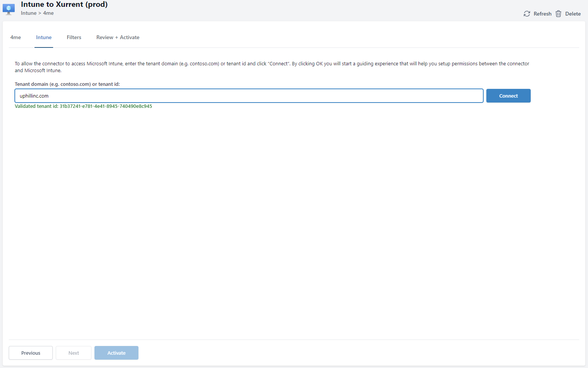Viewport: 588px width, 368px height.
Task: Click the Next button
Action: coord(74,353)
